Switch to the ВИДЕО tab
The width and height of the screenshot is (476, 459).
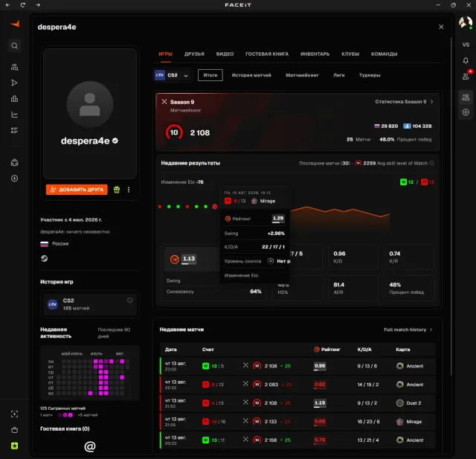(225, 54)
